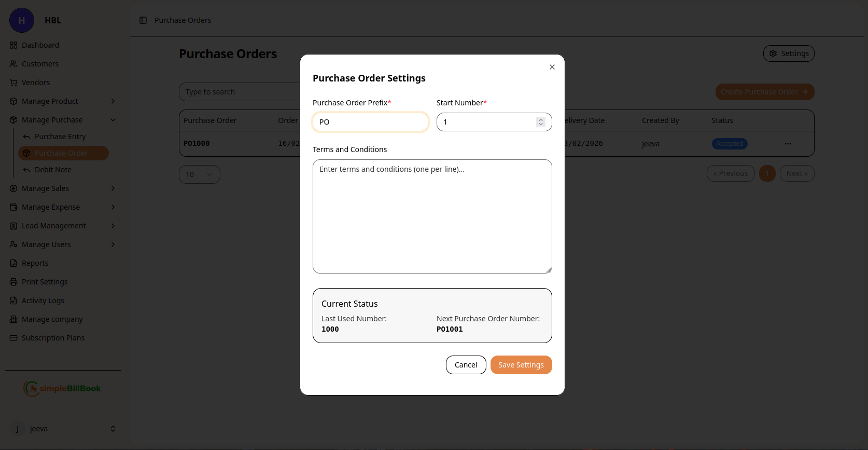This screenshot has width=868, height=450.
Task: Collapse the Manage Purchase section
Action: coord(113,120)
